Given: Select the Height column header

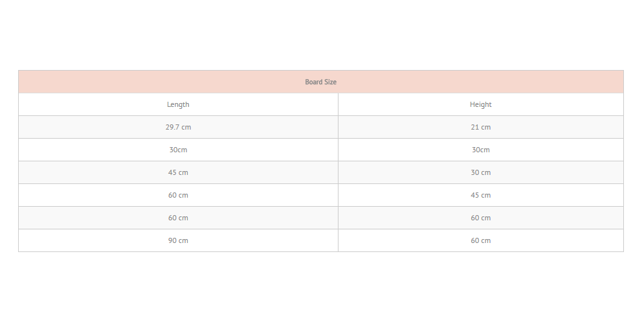Looking at the screenshot, I should 480,104.
